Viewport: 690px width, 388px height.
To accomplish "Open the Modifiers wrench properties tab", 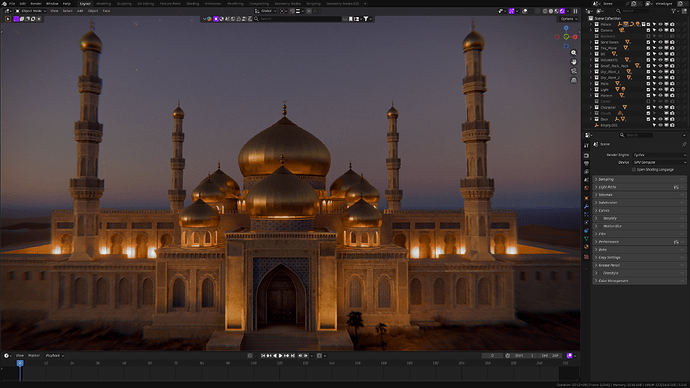I will tap(586, 206).
